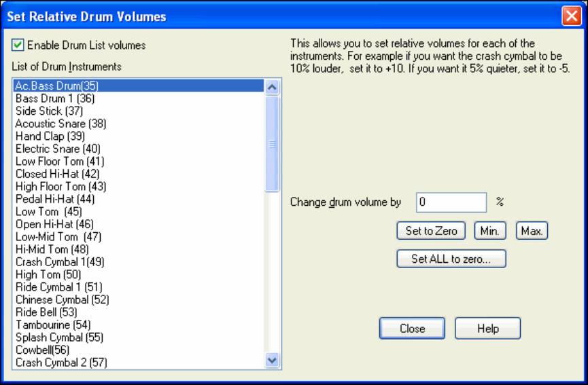Image resolution: width=588 pixels, height=385 pixels.
Task: Select Crash Cymbal 2 (57)
Action: (139, 363)
